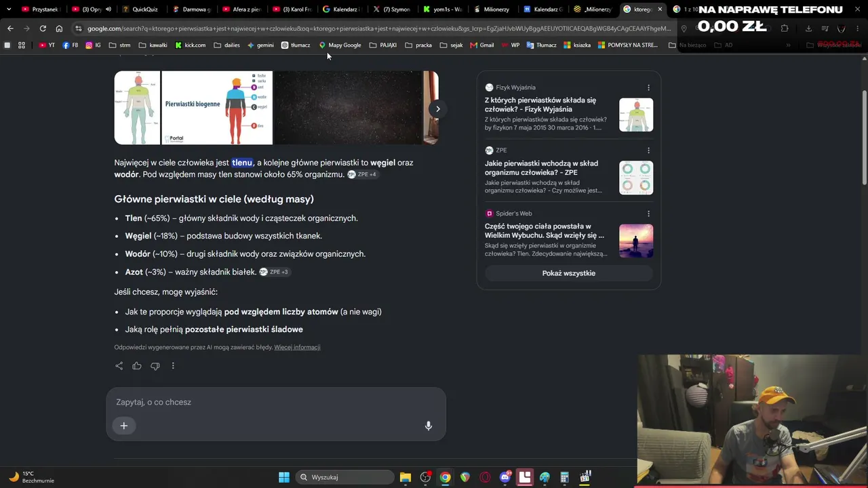Click the browser address bar URL
This screenshot has width=868, height=488.
(378, 28)
